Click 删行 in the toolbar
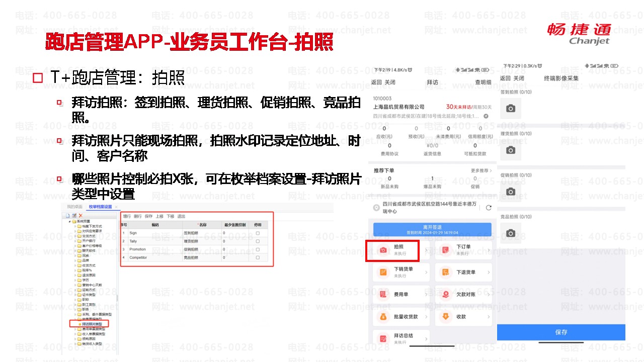644x362 pixels. pos(137,216)
